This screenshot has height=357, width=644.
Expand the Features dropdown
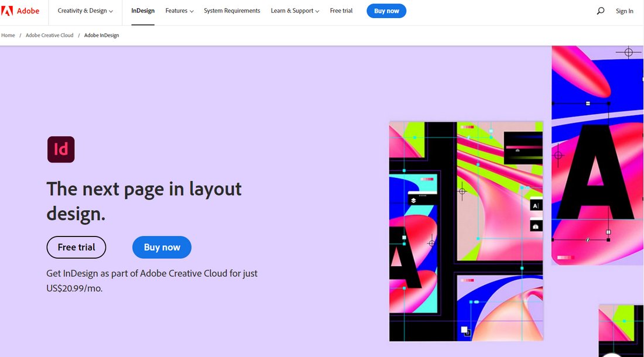pos(180,11)
